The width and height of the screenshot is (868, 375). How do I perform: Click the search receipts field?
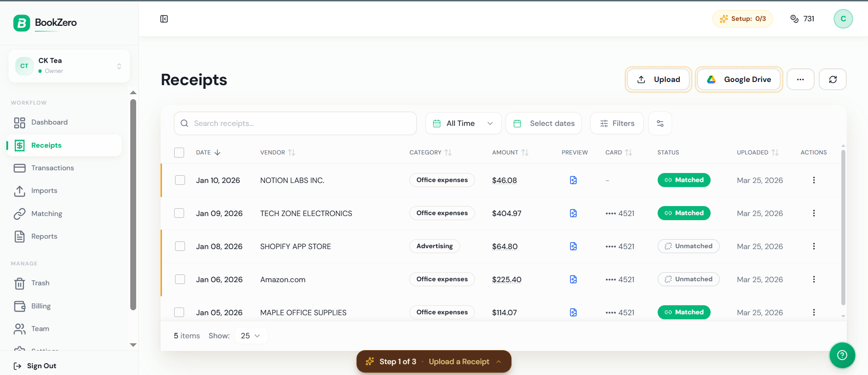pos(295,123)
